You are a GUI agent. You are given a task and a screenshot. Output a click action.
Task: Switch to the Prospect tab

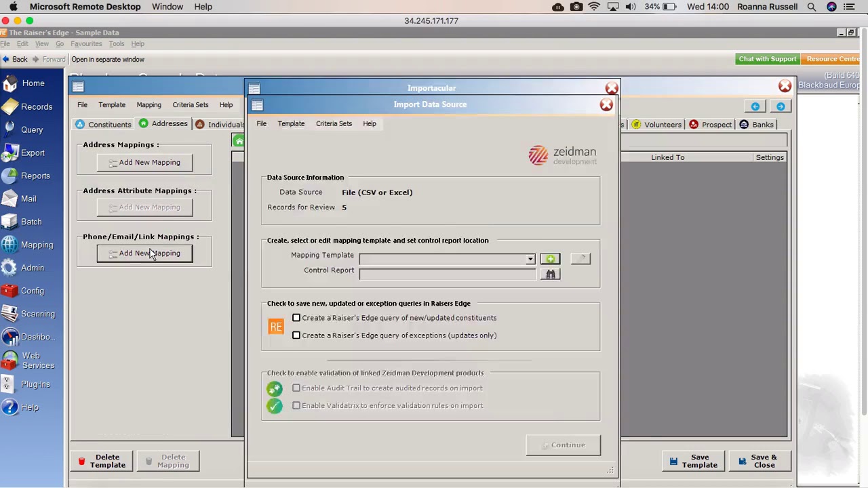pyautogui.click(x=710, y=125)
